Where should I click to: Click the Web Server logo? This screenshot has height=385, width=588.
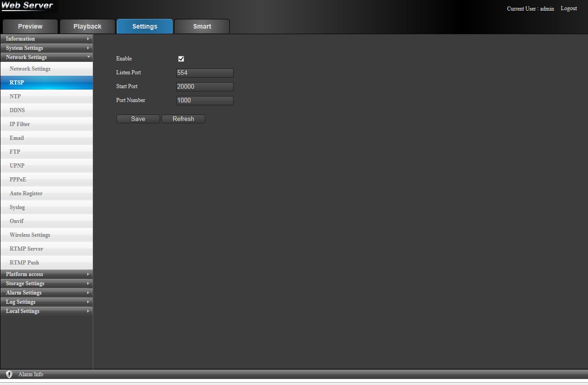pyautogui.click(x=27, y=6)
